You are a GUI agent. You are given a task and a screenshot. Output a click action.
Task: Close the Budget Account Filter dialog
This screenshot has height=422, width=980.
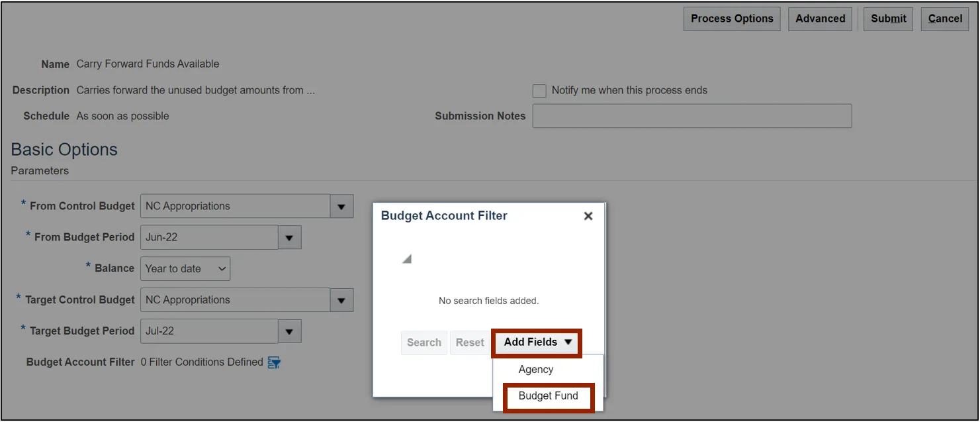(588, 216)
